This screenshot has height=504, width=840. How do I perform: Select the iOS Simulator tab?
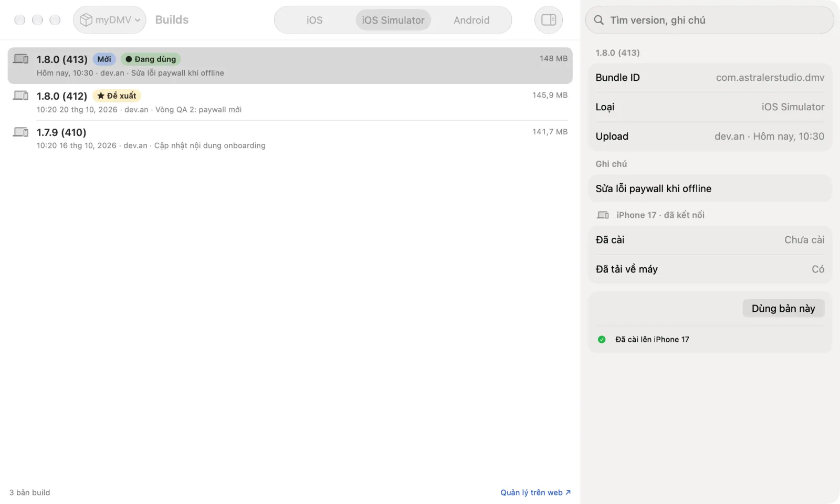pyautogui.click(x=393, y=20)
